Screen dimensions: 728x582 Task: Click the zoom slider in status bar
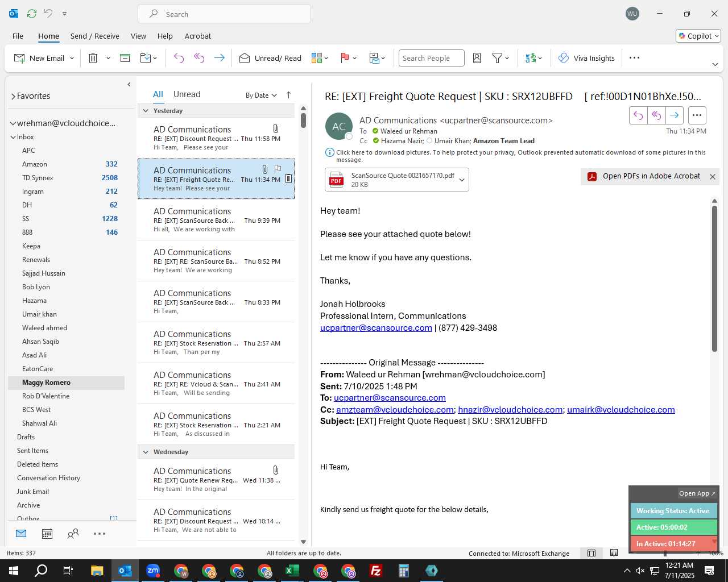click(665, 553)
